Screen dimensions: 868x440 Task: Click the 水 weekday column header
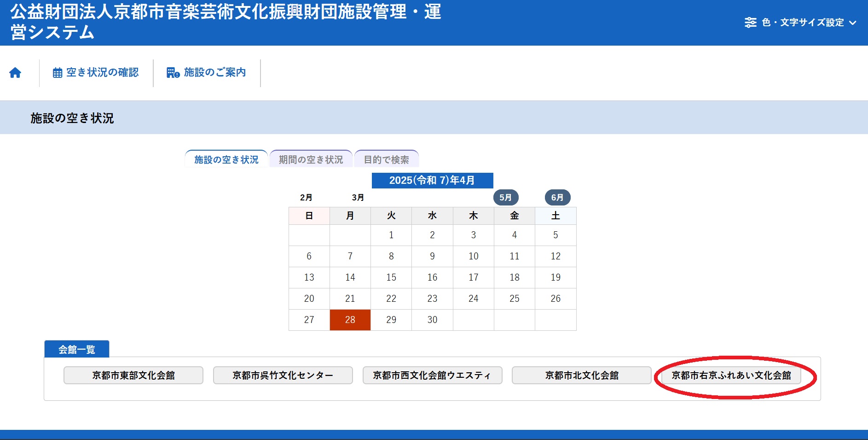[x=432, y=216]
